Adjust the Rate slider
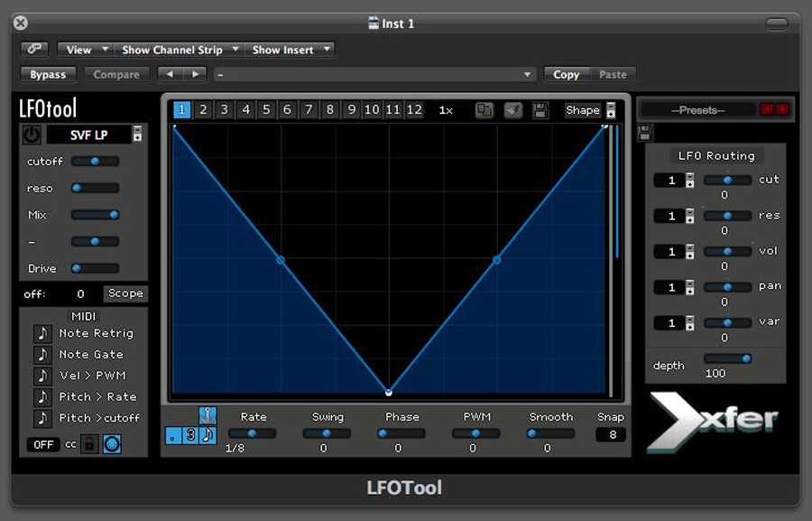The image size is (812, 521). 252,433
